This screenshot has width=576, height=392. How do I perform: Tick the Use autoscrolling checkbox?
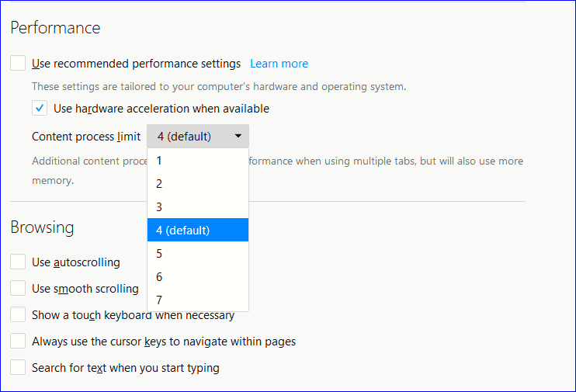click(x=18, y=262)
